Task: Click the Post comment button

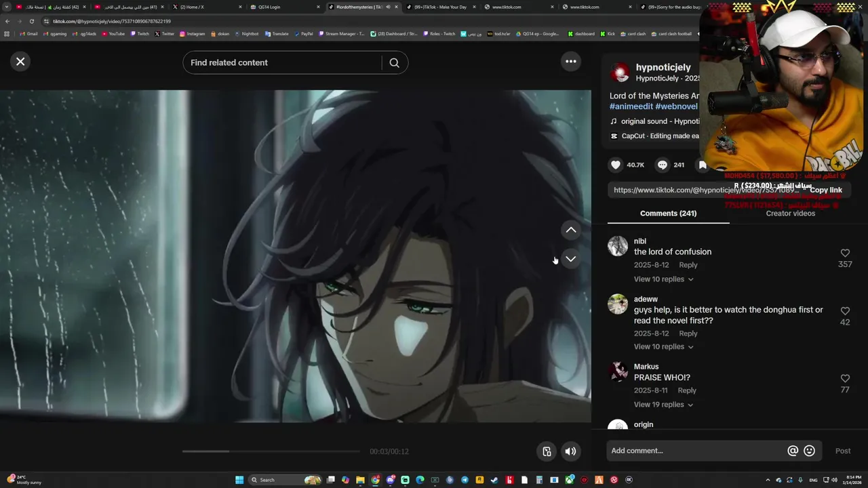Action: pyautogui.click(x=843, y=451)
